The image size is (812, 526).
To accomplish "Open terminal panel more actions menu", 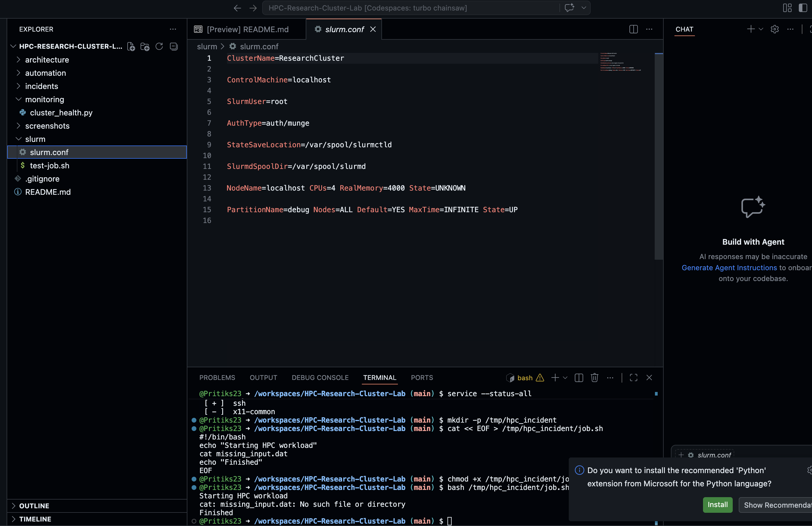I will (x=611, y=378).
